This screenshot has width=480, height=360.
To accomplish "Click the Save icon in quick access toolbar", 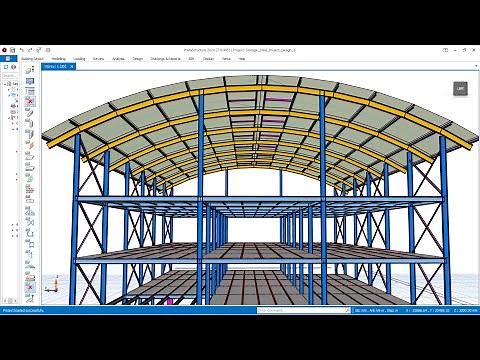I will tap(13, 50).
